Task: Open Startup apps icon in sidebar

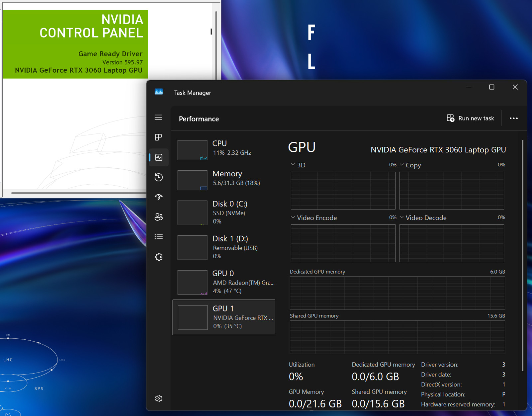Action: click(159, 197)
